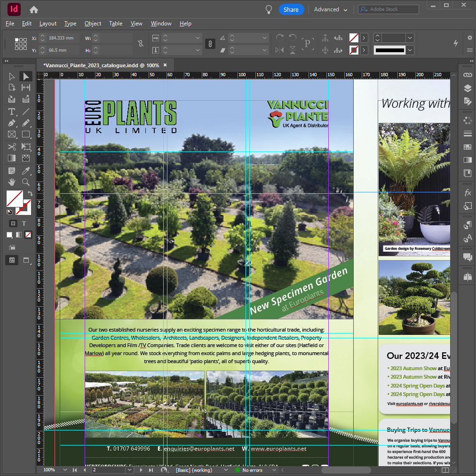This screenshot has width=476, height=476.
Task: Set formatting to affect text
Action: pyautogui.click(x=24, y=223)
